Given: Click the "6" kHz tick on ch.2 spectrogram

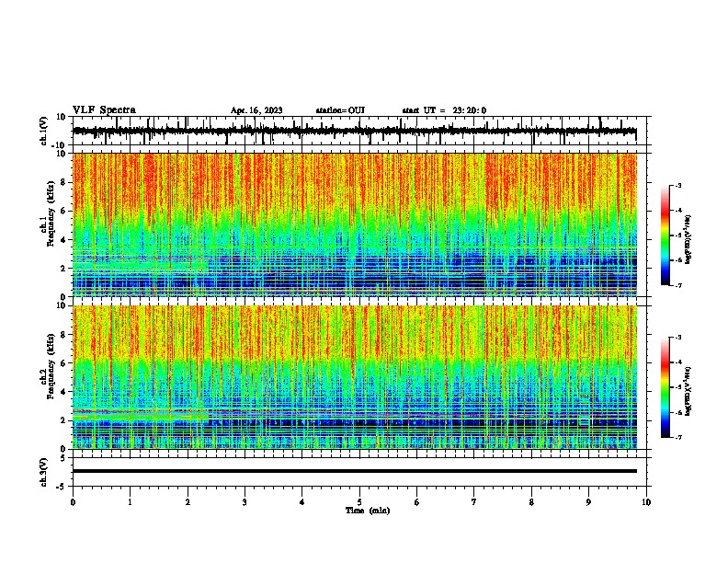Looking at the screenshot, I should tap(63, 363).
